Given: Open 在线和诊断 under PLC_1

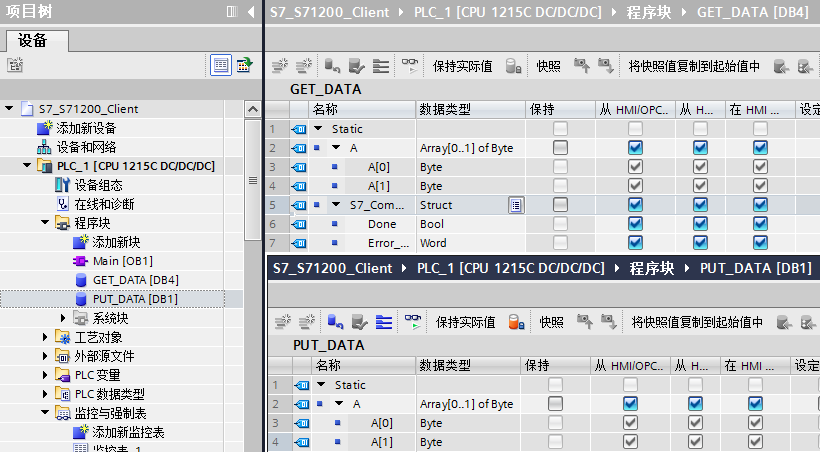Looking at the screenshot, I should [104, 204].
